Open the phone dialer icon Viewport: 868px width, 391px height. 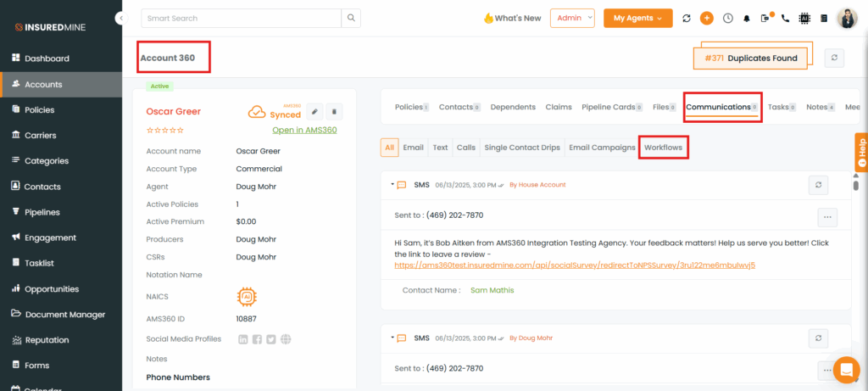(x=785, y=19)
